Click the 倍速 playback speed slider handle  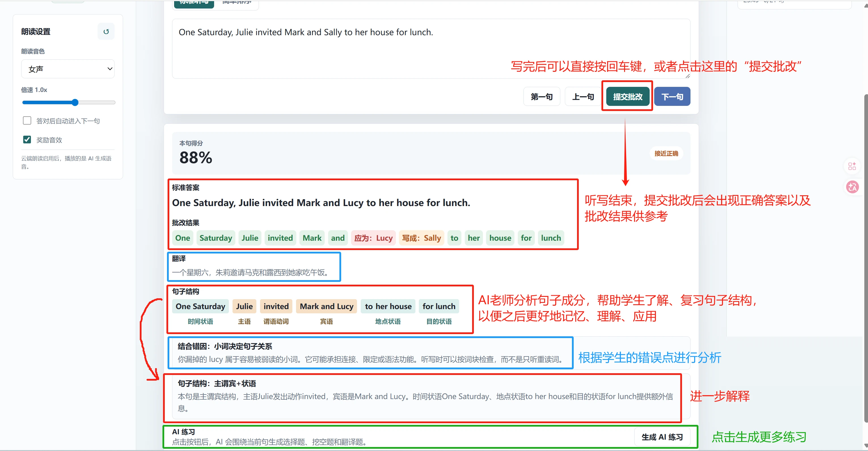[75, 102]
